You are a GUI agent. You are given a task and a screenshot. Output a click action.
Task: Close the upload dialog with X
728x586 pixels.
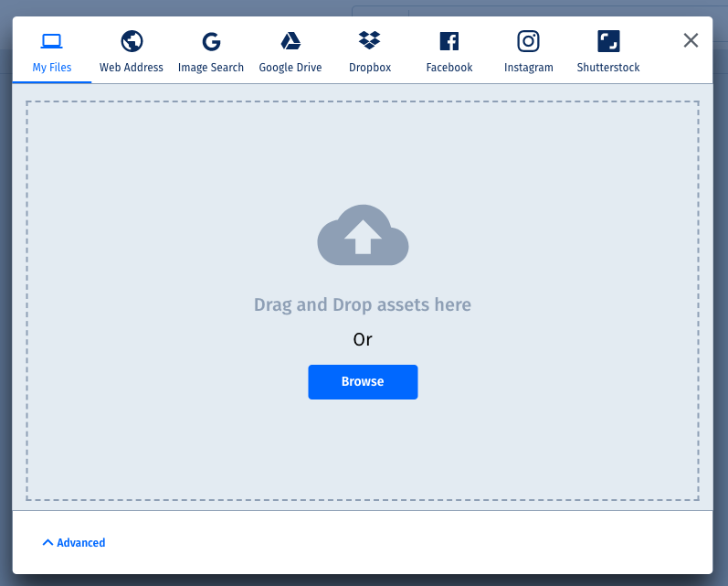[x=691, y=40]
